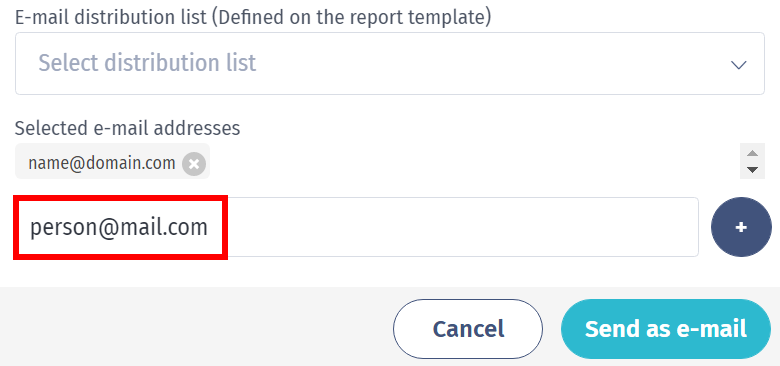Click 'E-mail distribution list' label text
This screenshot has height=366, width=780.
point(110,18)
